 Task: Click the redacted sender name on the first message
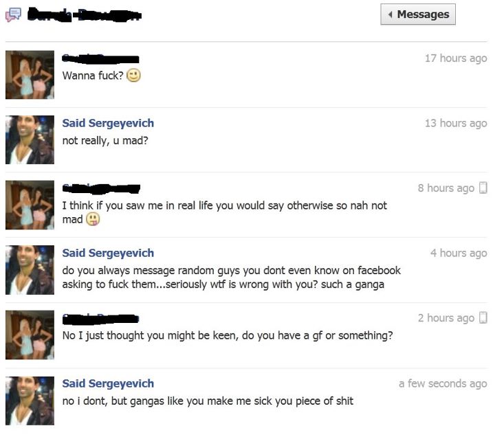(x=100, y=59)
